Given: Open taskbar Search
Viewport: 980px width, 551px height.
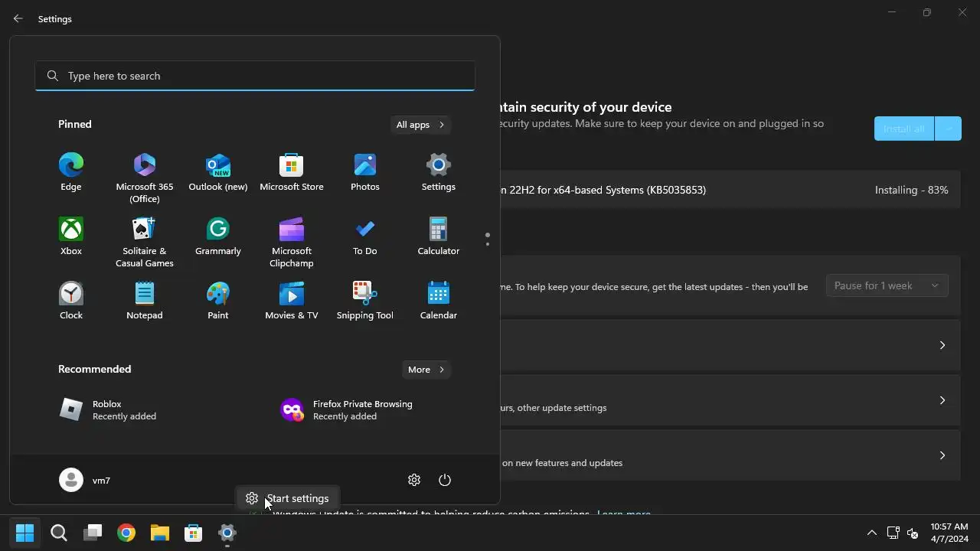Looking at the screenshot, I should [x=59, y=533].
